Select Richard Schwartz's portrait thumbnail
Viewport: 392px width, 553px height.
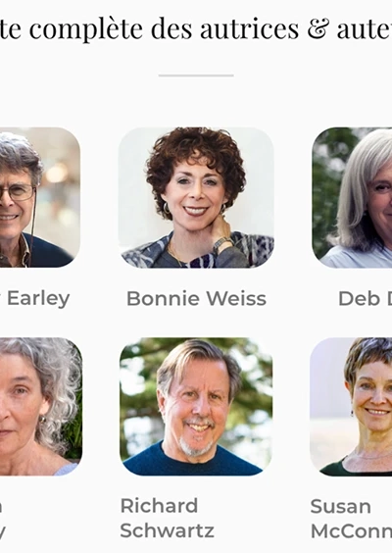tap(196, 407)
